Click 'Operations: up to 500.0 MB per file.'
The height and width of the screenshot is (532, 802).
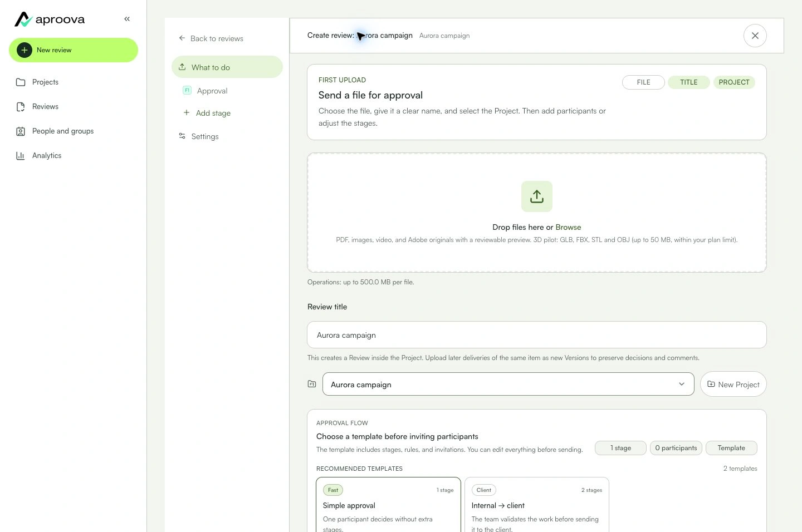pos(361,282)
